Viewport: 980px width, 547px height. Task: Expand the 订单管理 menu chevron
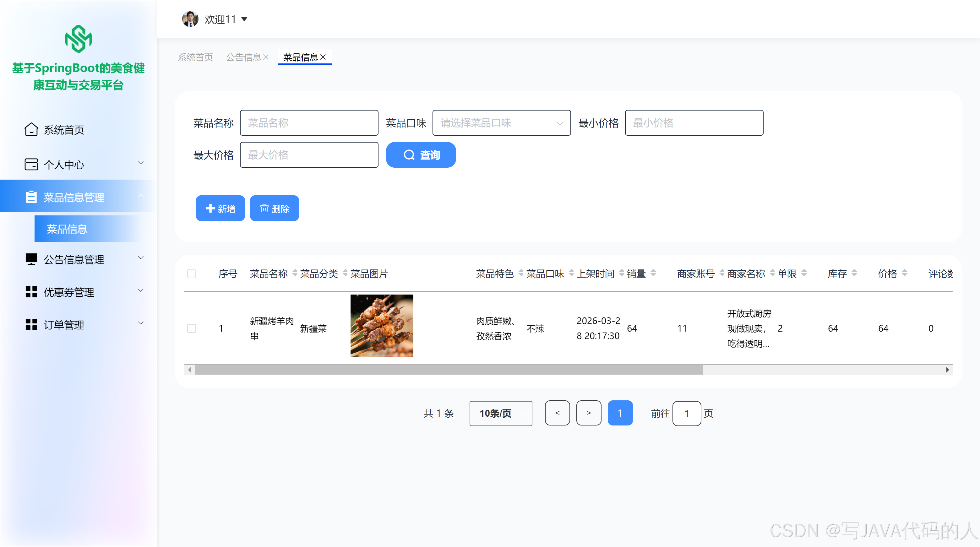click(x=140, y=323)
